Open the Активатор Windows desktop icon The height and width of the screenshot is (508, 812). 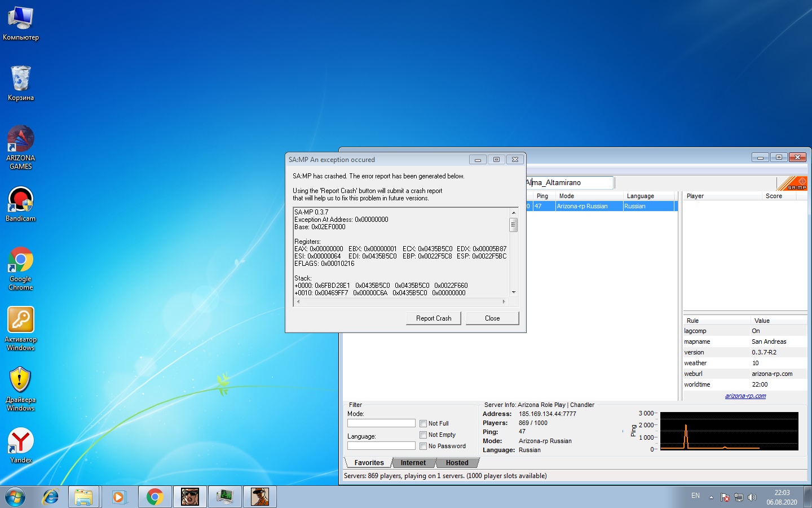21,329
